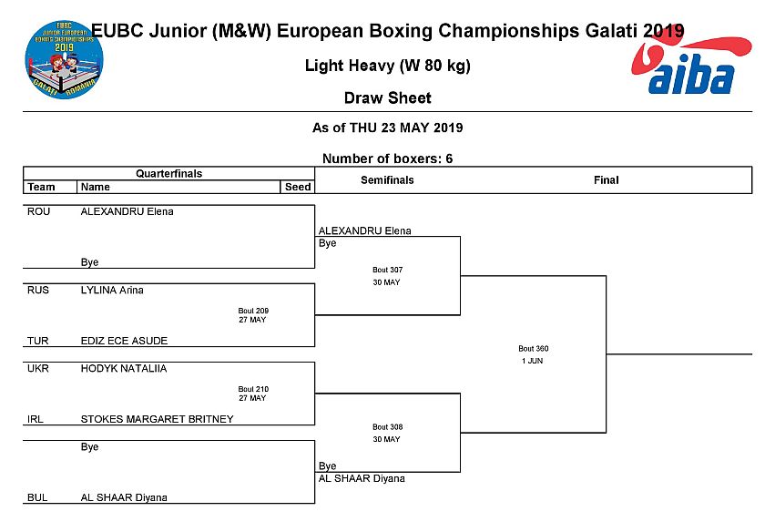Click the Bout 308 semifinal label
This screenshot has width=765, height=532.
click(387, 427)
